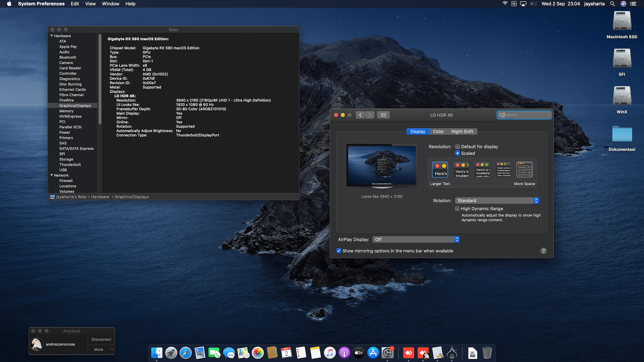Choose the Larger Text scaled resolution option
Image resolution: width=644 pixels, height=362 pixels.
click(440, 170)
